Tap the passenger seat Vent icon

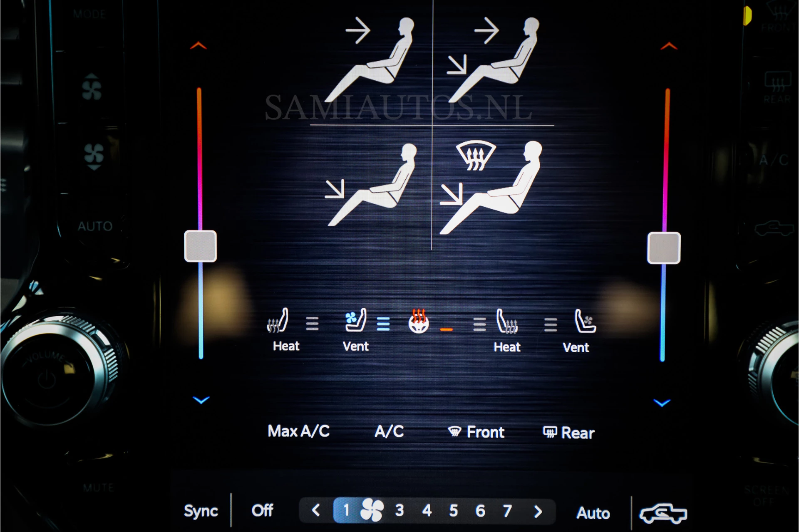pos(585,322)
